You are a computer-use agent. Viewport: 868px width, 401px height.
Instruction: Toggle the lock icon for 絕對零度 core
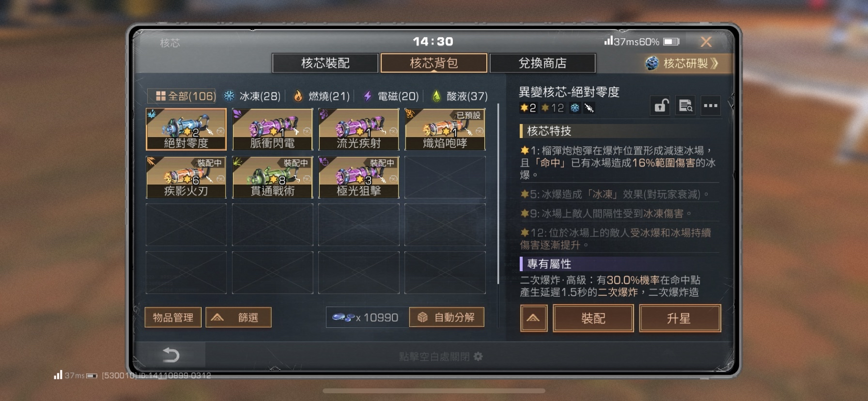tap(661, 106)
